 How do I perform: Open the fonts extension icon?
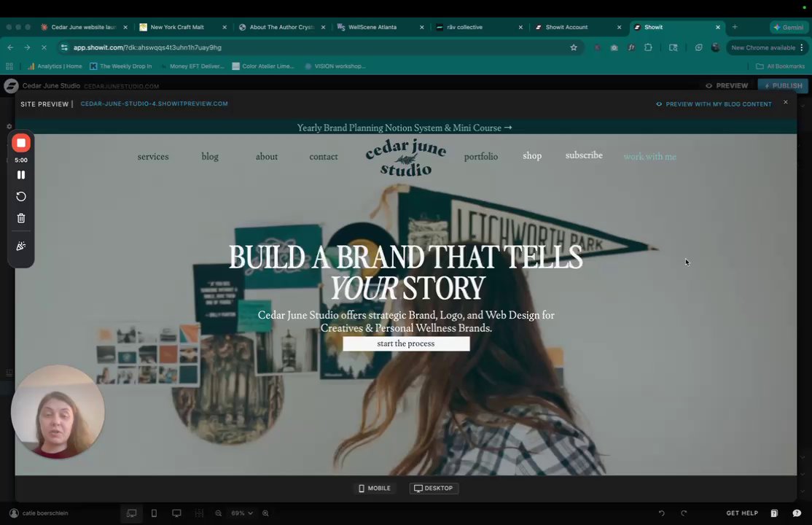click(631, 47)
